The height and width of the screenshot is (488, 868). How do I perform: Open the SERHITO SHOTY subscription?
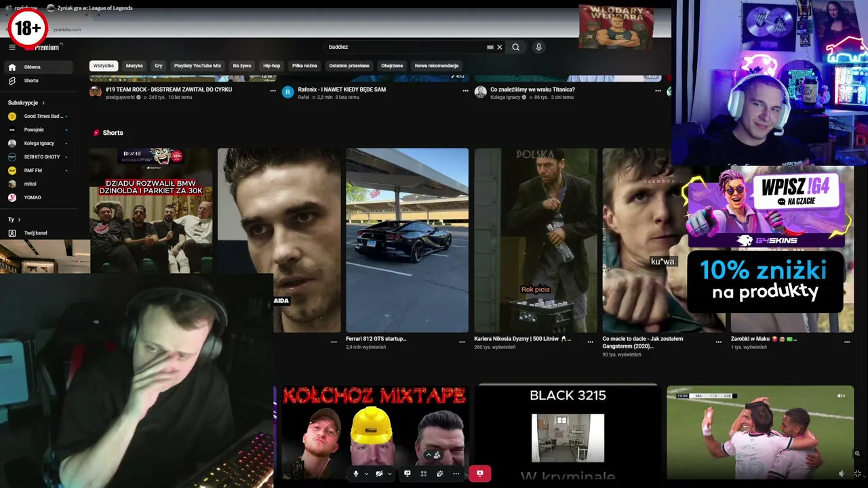38,157
